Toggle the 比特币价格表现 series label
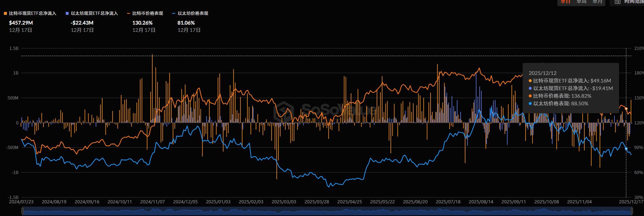Image resolution: width=644 pixels, height=216 pixels. pyautogui.click(x=148, y=13)
